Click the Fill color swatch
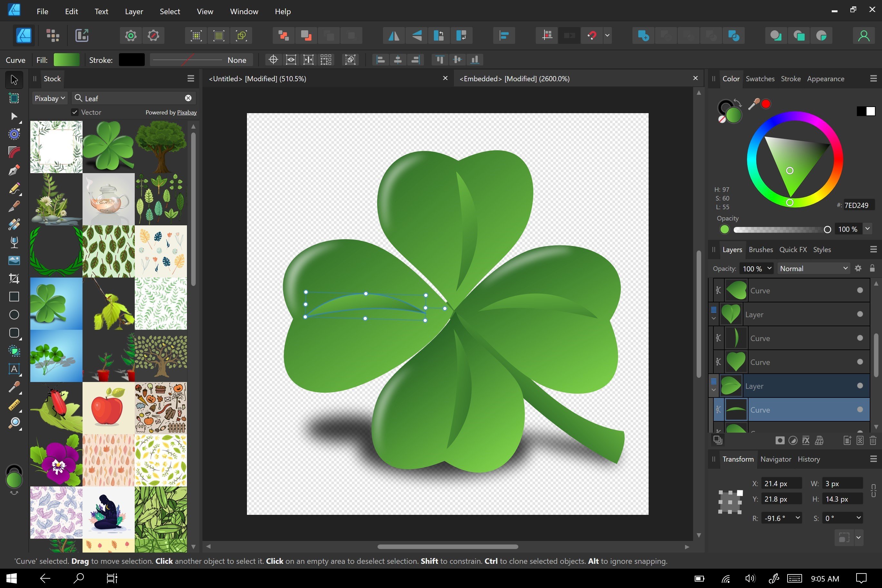This screenshot has width=882, height=588. pyautogui.click(x=66, y=60)
